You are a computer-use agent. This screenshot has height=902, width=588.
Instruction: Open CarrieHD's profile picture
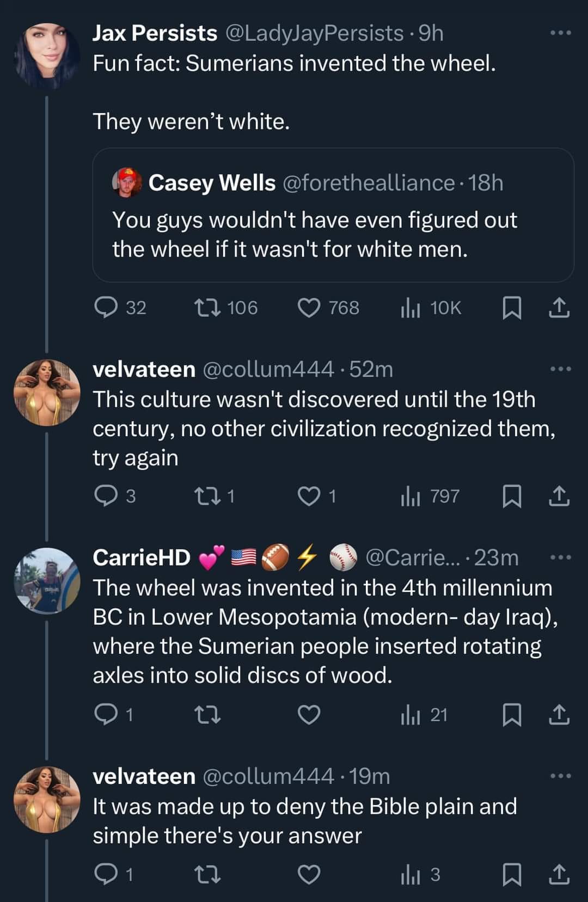pos(47,581)
